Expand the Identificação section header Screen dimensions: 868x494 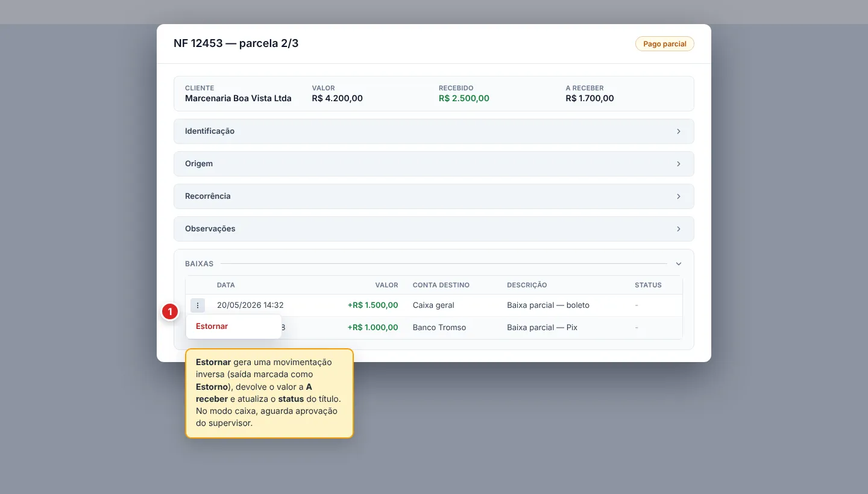433,131
